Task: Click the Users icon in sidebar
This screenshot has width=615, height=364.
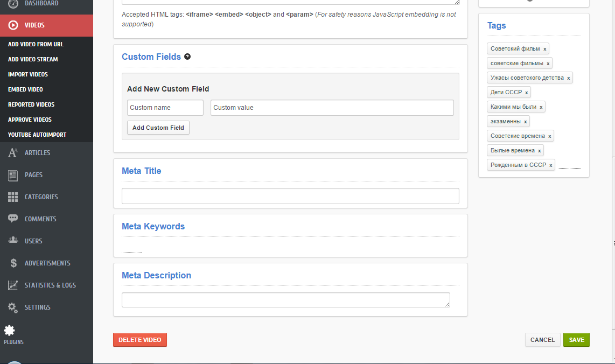Action: (x=13, y=241)
